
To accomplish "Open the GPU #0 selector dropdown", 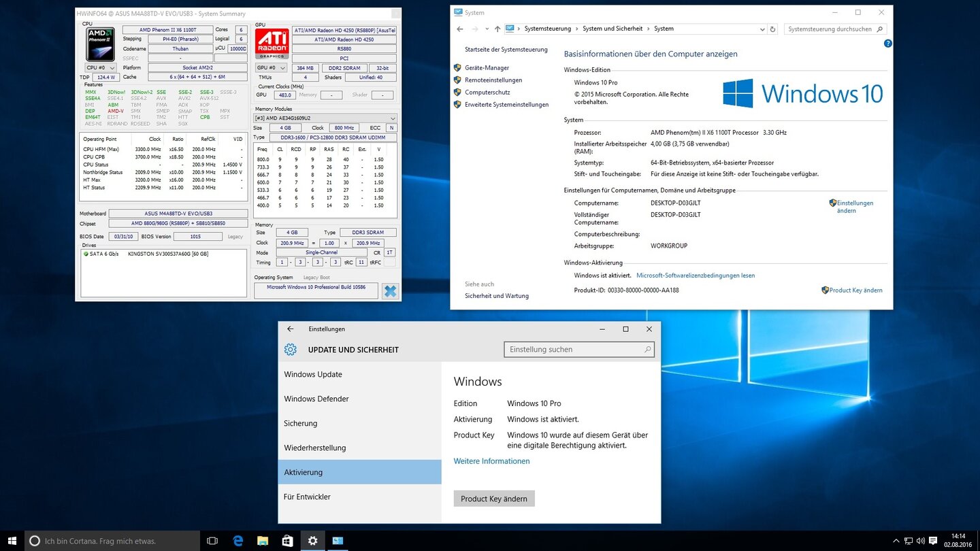I will 271,68.
